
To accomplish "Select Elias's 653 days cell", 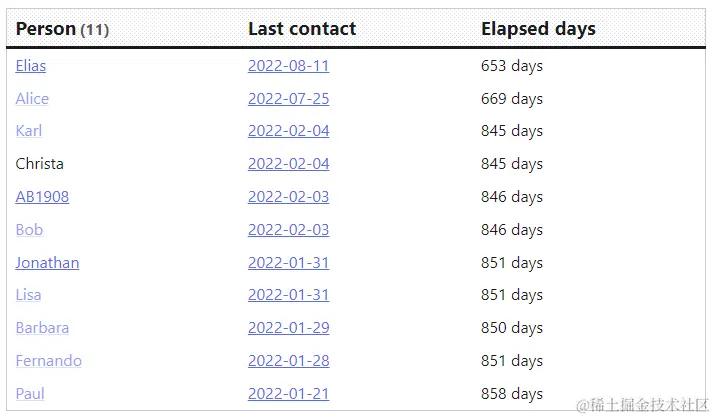I will 512,66.
